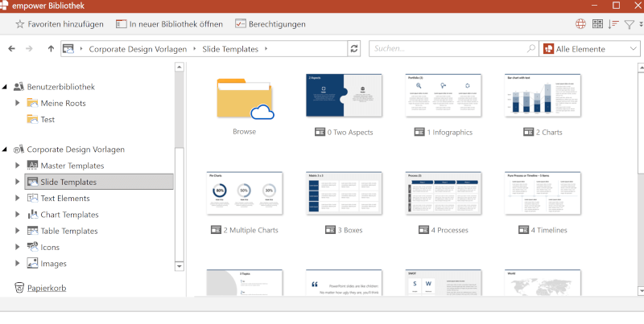644x324 pixels.
Task: Select Slide Templates breadcrumb
Action: click(x=230, y=49)
